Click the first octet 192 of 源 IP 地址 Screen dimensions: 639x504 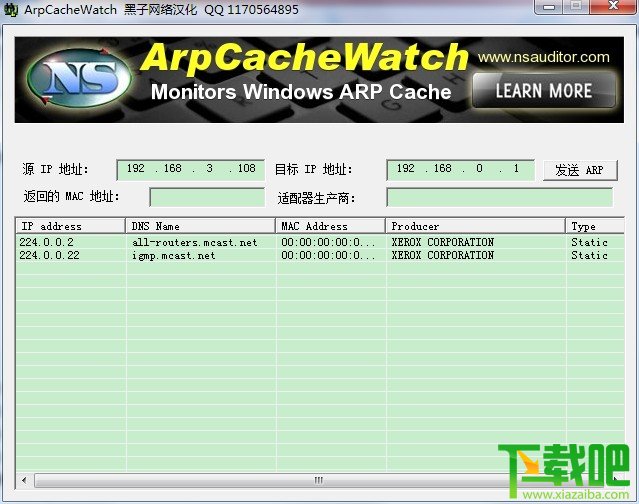(x=135, y=168)
